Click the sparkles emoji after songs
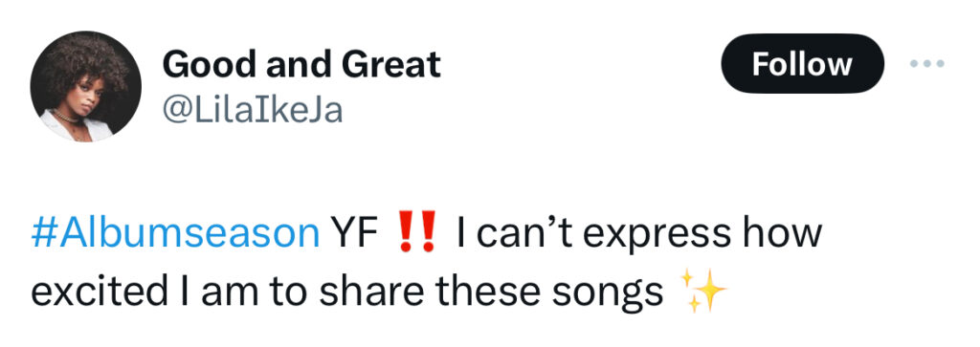This screenshot has height=347, width=980. pyautogui.click(x=702, y=290)
